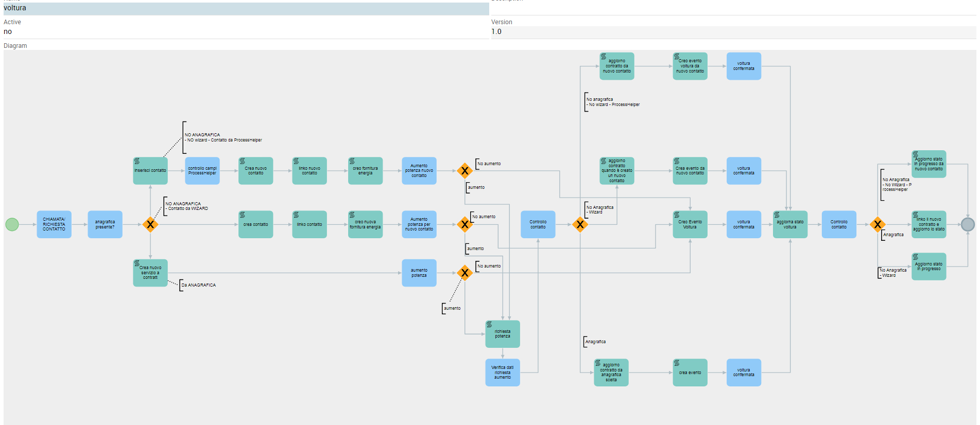Viewport: 980px width, 425px height.
Task: Select the gateway after 'anagrafica presente?'
Action: pos(150,224)
